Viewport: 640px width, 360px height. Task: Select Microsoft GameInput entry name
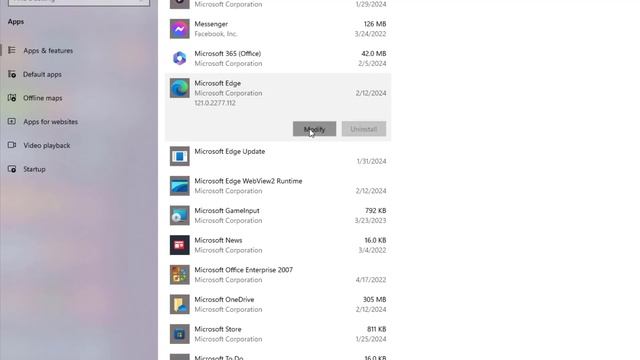tap(227, 211)
